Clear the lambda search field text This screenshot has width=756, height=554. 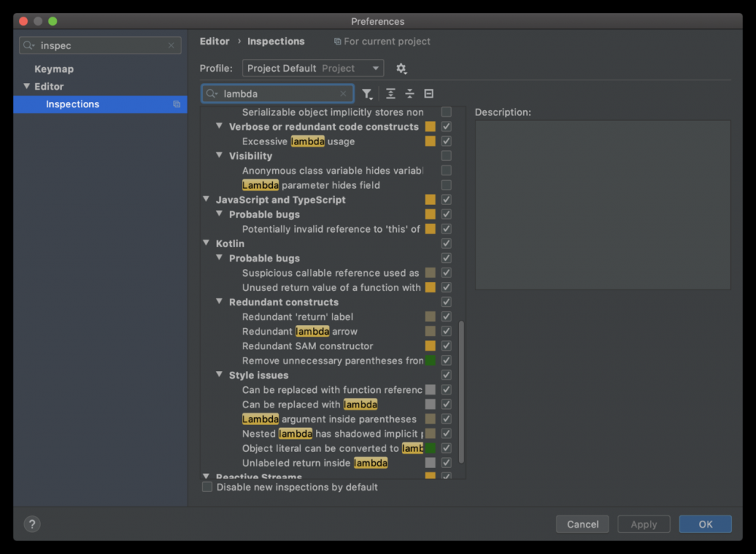pyautogui.click(x=343, y=94)
